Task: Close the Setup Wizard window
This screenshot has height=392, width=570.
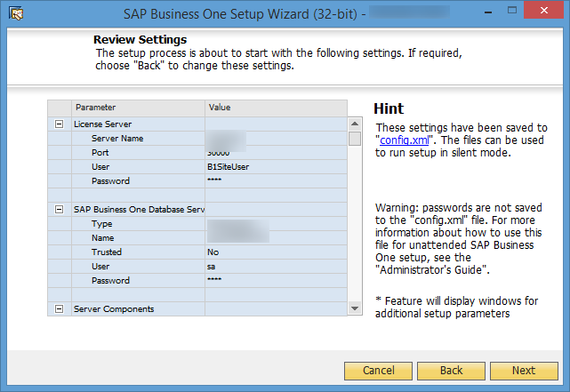Action: coord(544,10)
